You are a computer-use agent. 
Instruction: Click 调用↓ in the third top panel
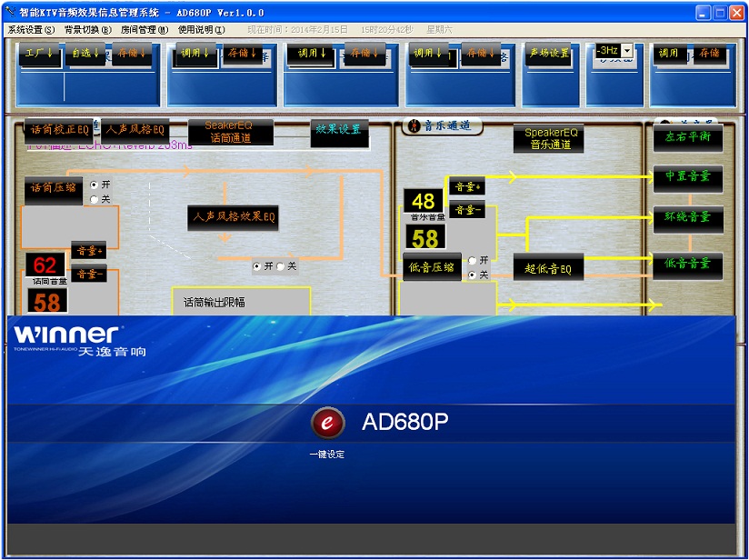(x=313, y=54)
